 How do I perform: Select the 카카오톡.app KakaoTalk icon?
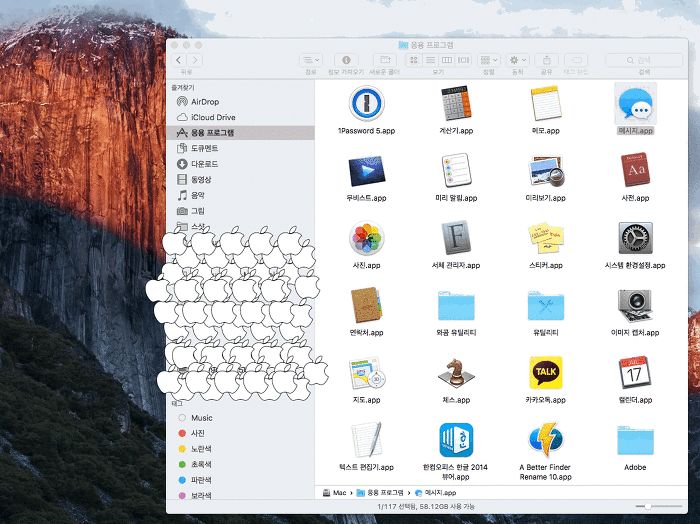click(546, 373)
